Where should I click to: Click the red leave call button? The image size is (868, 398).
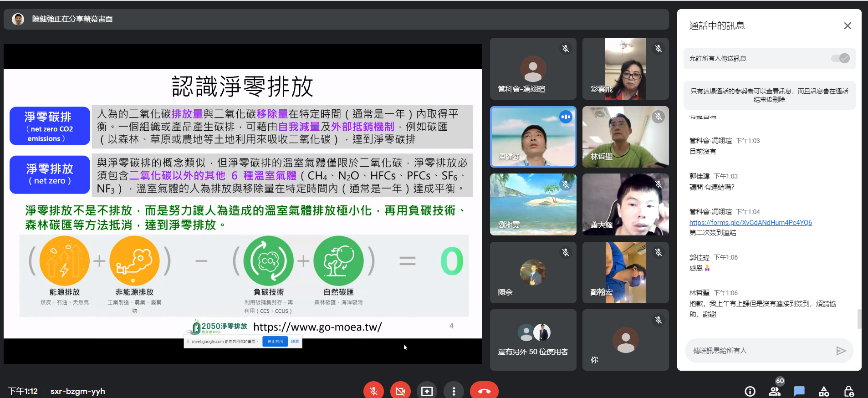484,391
